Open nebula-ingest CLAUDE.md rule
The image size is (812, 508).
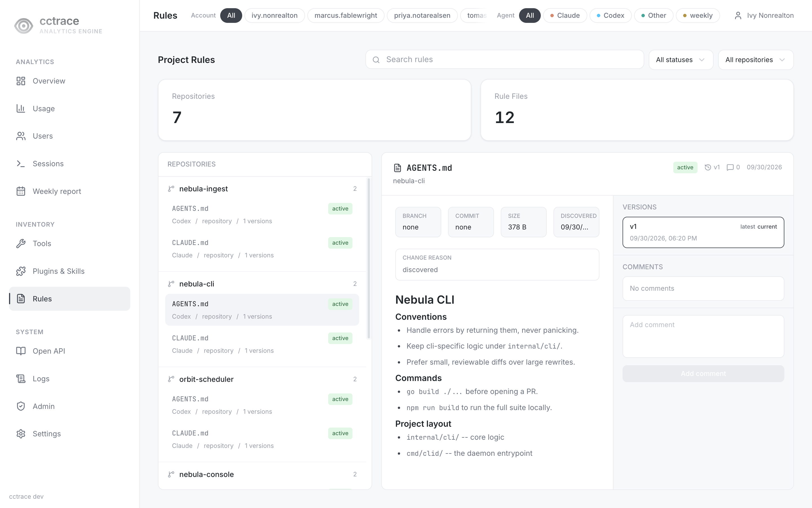(x=262, y=249)
